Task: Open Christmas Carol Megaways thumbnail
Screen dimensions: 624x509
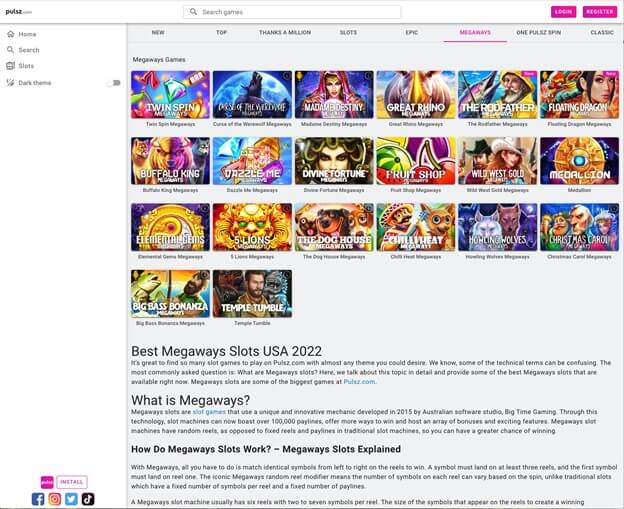Action: pos(579,227)
